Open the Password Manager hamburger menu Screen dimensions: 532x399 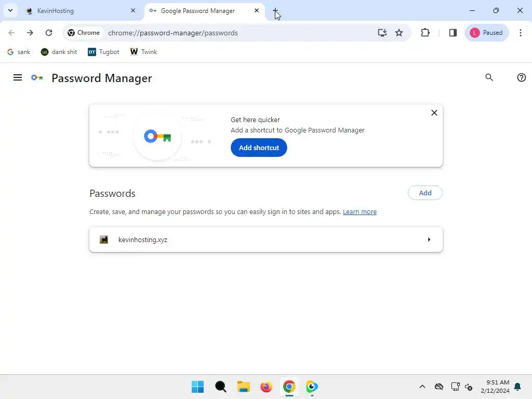(x=18, y=78)
